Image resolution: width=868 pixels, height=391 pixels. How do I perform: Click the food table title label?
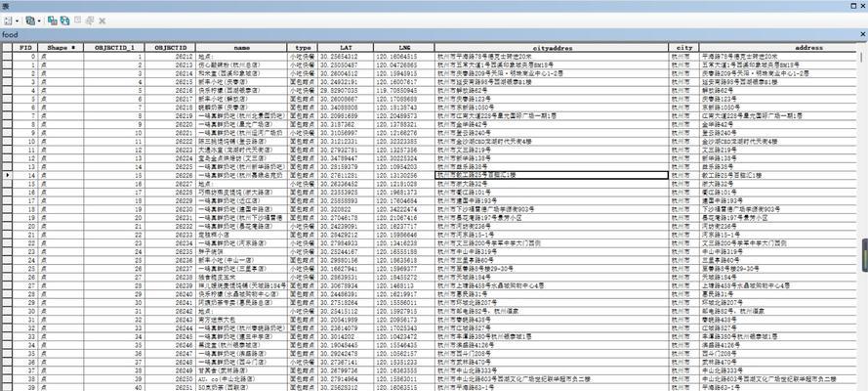click(x=10, y=34)
